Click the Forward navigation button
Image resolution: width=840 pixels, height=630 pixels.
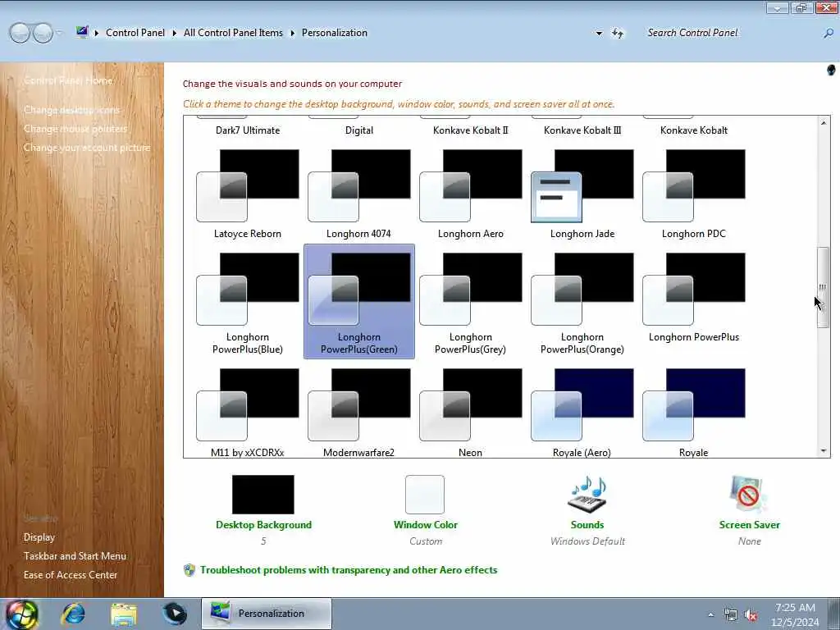[43, 33]
